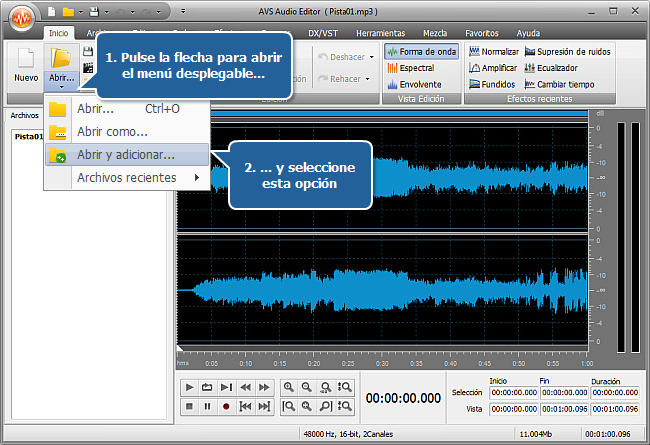Image resolution: width=650 pixels, height=445 pixels.
Task: Click the play to end button
Action: (x=226, y=387)
